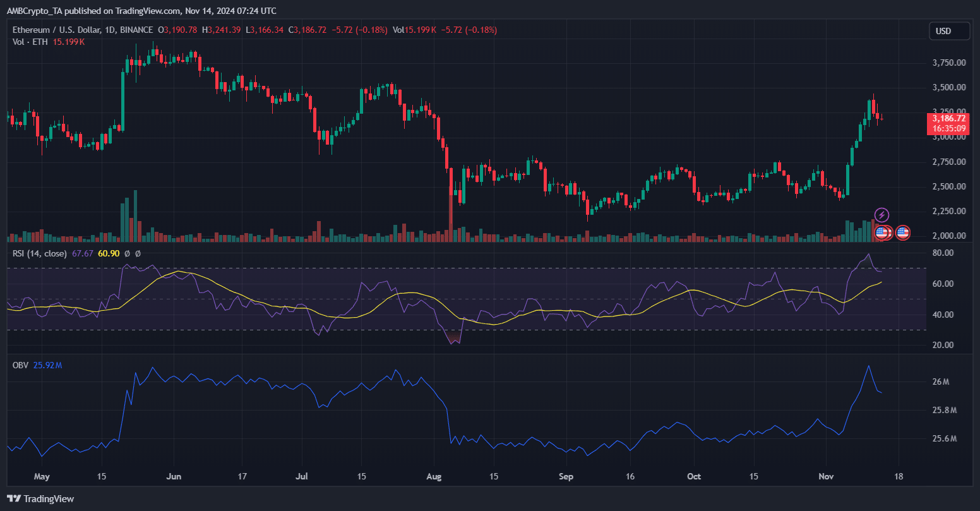Click the 'Ethereum / U.S. Dollar, 1D, BINANCE' title

pyautogui.click(x=83, y=30)
